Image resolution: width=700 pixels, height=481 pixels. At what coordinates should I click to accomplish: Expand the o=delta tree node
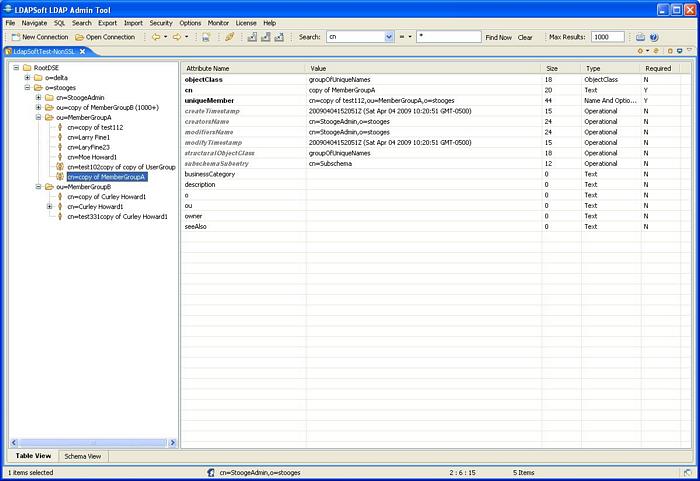click(x=28, y=77)
